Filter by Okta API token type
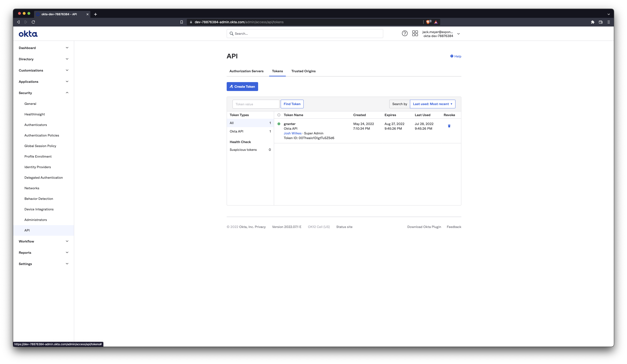 click(250, 132)
